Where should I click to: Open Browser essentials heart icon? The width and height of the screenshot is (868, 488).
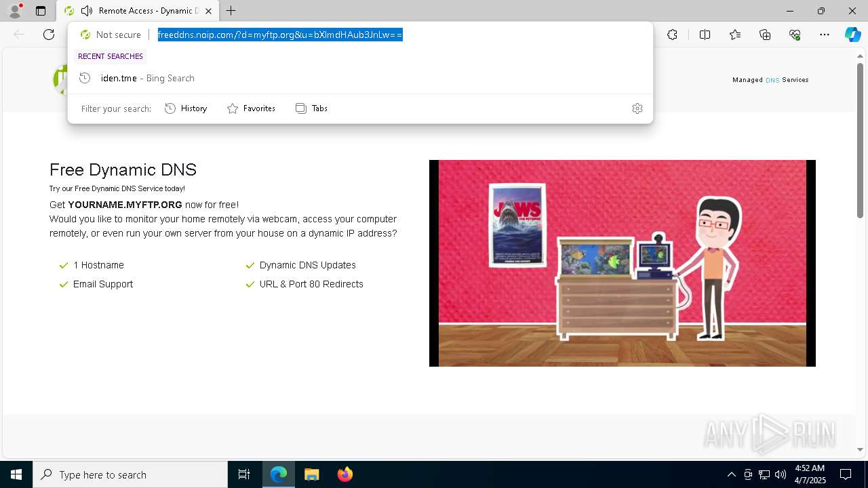[x=795, y=35]
